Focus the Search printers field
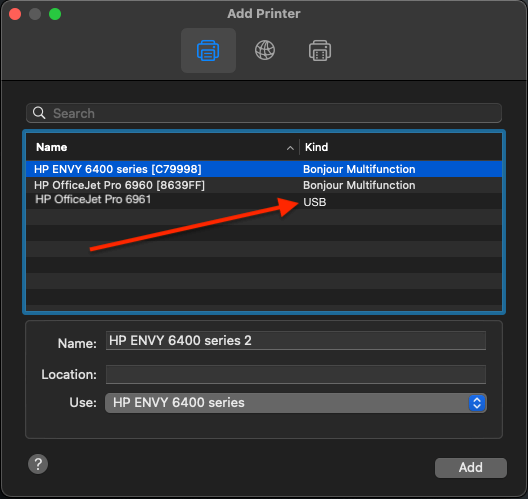Image resolution: width=528 pixels, height=499 pixels. tap(264, 113)
